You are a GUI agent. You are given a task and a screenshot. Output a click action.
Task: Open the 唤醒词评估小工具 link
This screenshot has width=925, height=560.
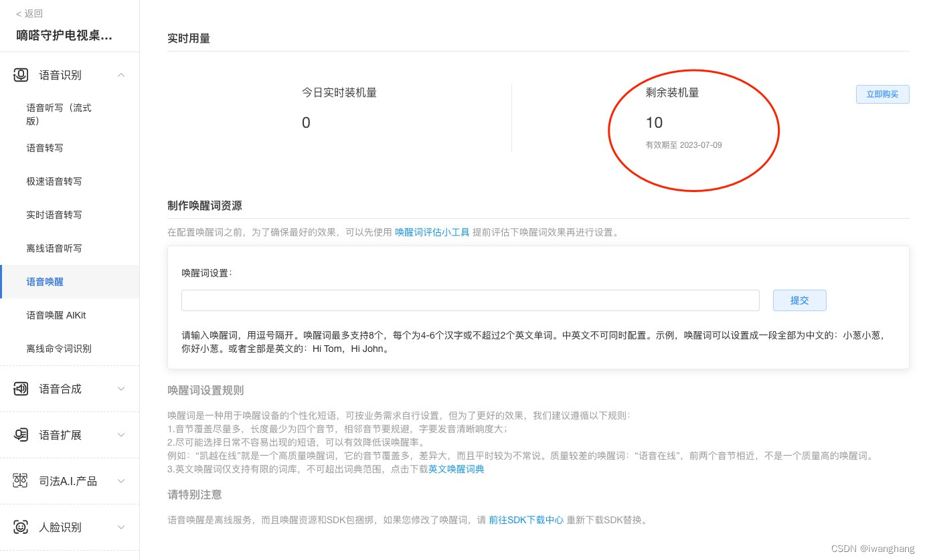432,232
